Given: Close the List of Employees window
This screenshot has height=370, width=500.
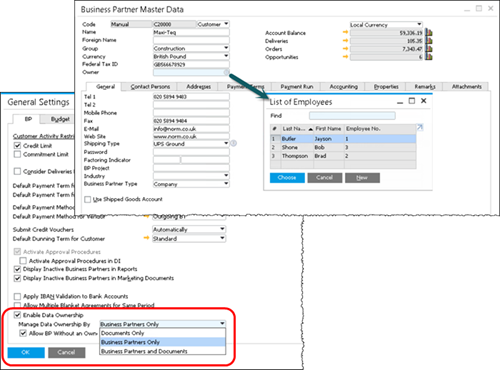Looking at the screenshot, I should point(424,101).
